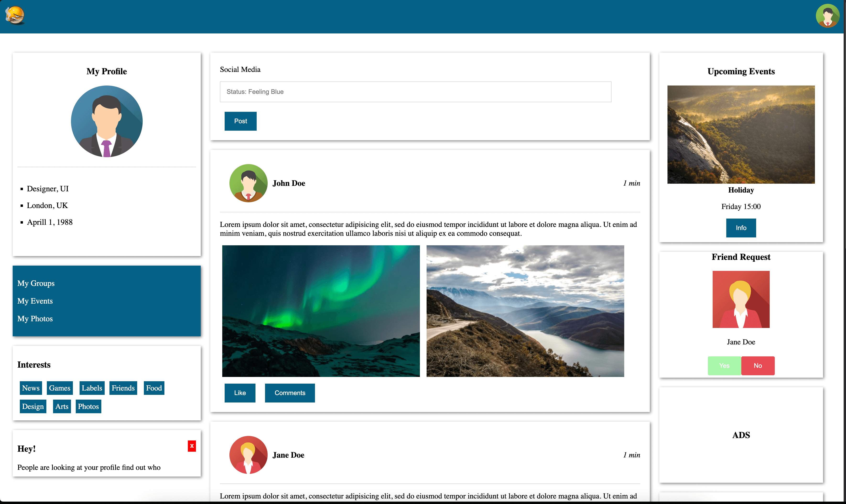Click the 'Designer, UI' profile entry
Screen dimensions: 846x504
[x=48, y=189]
